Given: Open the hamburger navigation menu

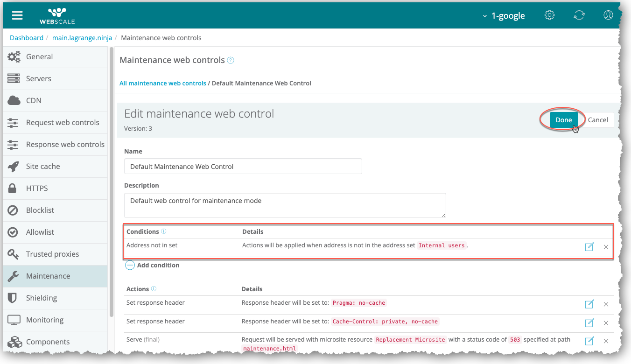Looking at the screenshot, I should tap(17, 15).
